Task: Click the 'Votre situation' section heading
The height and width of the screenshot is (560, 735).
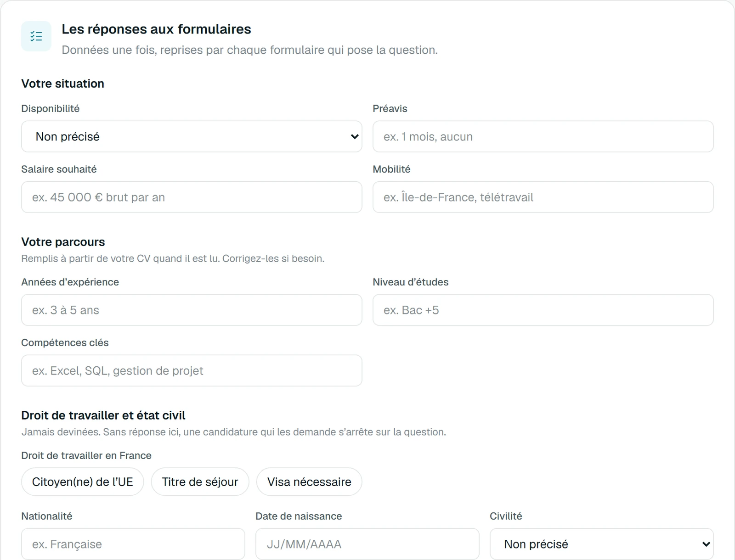Action: pos(62,84)
